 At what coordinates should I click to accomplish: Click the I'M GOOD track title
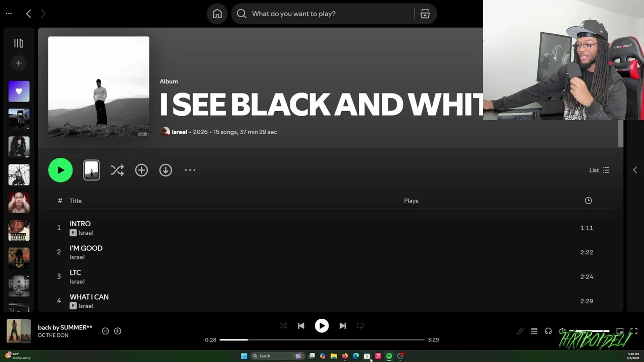point(86,248)
